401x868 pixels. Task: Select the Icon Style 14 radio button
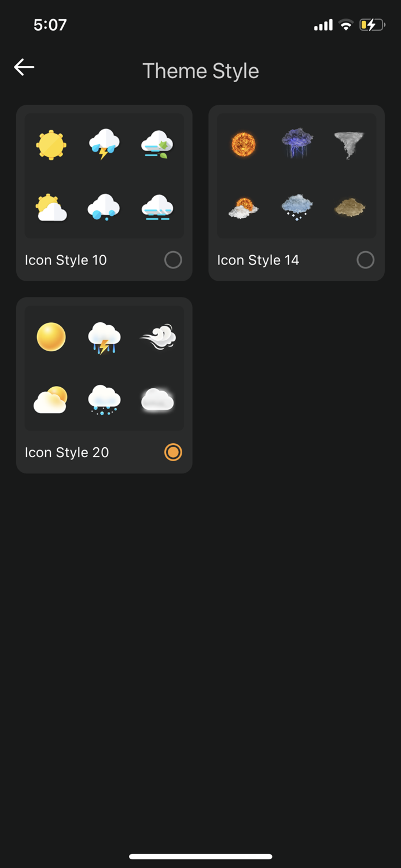point(365,260)
